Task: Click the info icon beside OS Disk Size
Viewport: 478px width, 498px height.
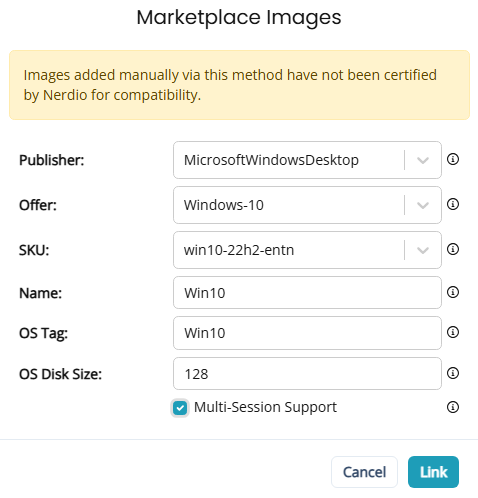Action: pos(453,373)
